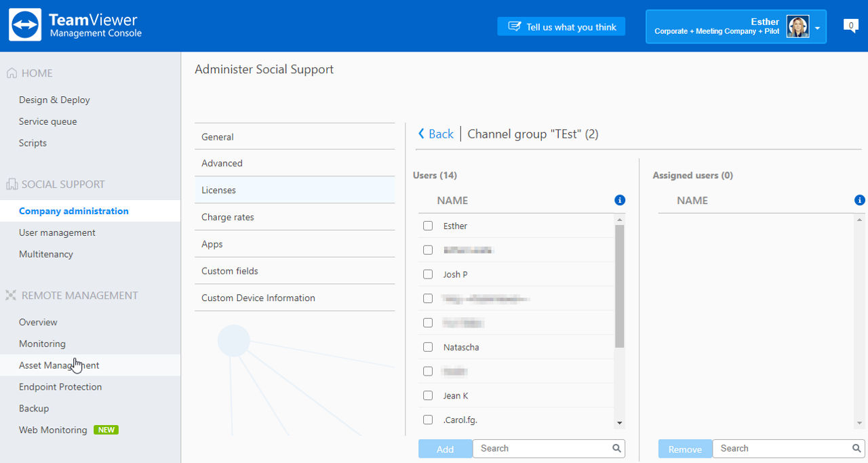Click the info icon in Users list header
This screenshot has height=463, width=868.
pos(620,200)
